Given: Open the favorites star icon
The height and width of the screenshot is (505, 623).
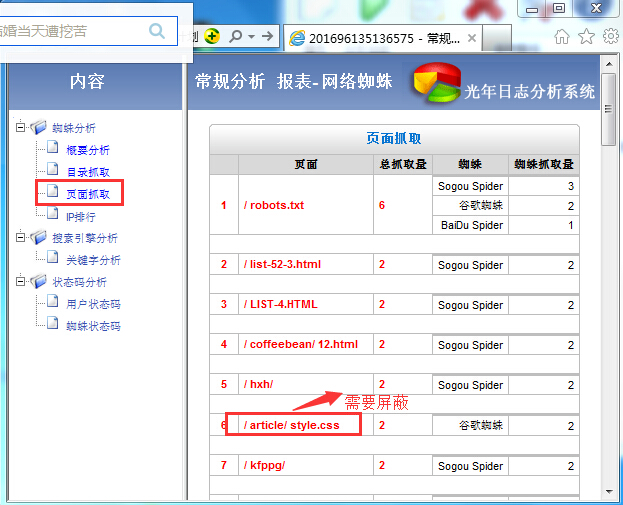Looking at the screenshot, I should pyautogui.click(x=587, y=37).
